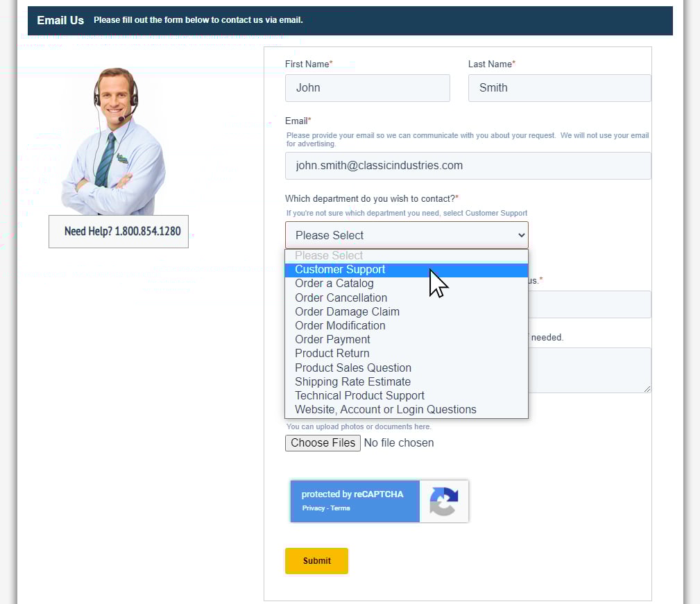This screenshot has height=604, width=700.
Task: Click the Email field with john.smith@classicindustries.com
Action: [x=468, y=166]
